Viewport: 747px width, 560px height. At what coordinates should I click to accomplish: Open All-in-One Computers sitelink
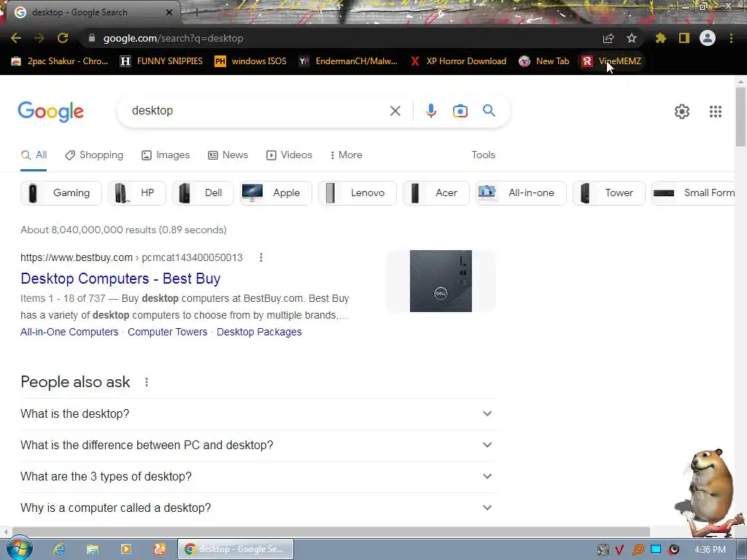69,332
